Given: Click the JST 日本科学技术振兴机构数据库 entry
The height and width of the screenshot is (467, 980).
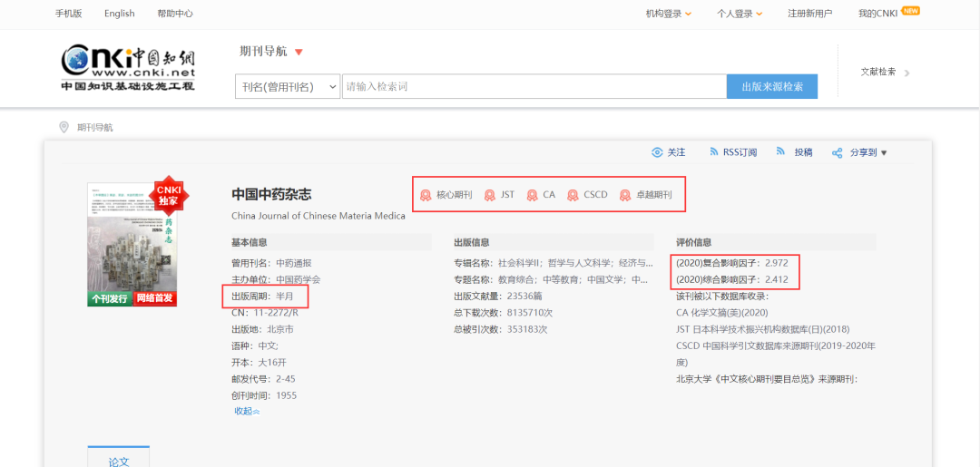Looking at the screenshot, I should tap(763, 329).
